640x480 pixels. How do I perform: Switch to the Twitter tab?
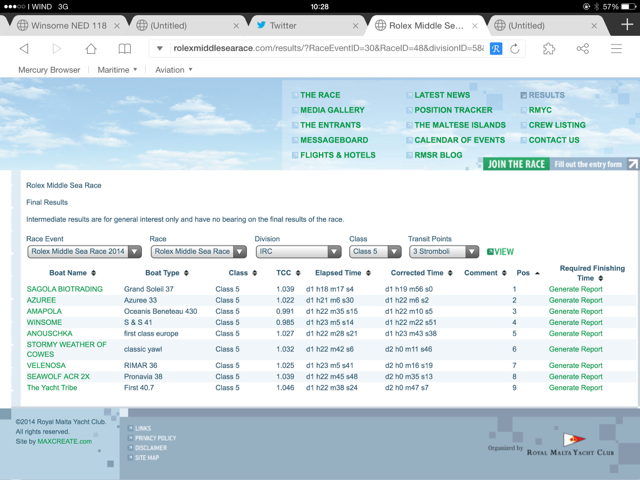click(x=305, y=26)
